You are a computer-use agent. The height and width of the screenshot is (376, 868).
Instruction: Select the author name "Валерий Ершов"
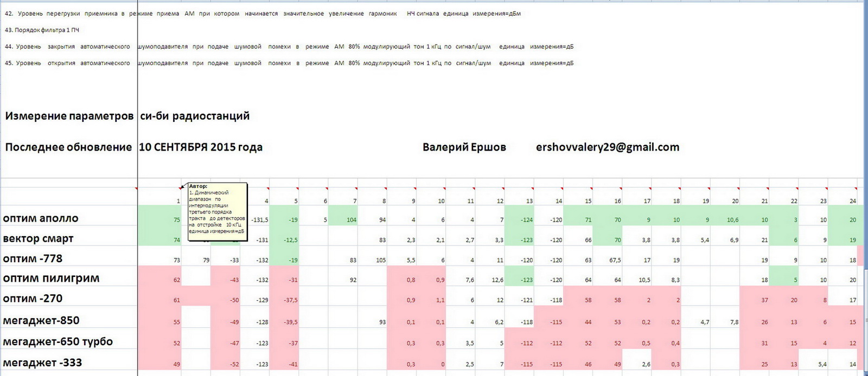[464, 147]
